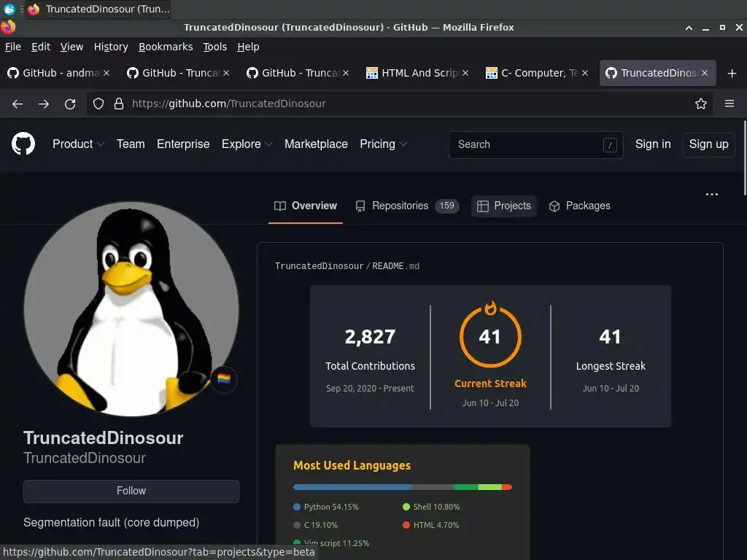
Task: Close the active TruncatedDinos tab
Action: point(705,73)
